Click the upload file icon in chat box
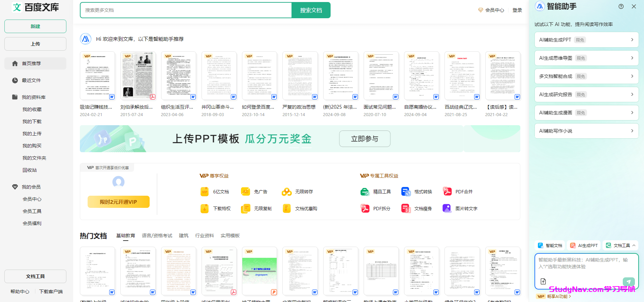This screenshot has height=302, width=644. (x=543, y=281)
